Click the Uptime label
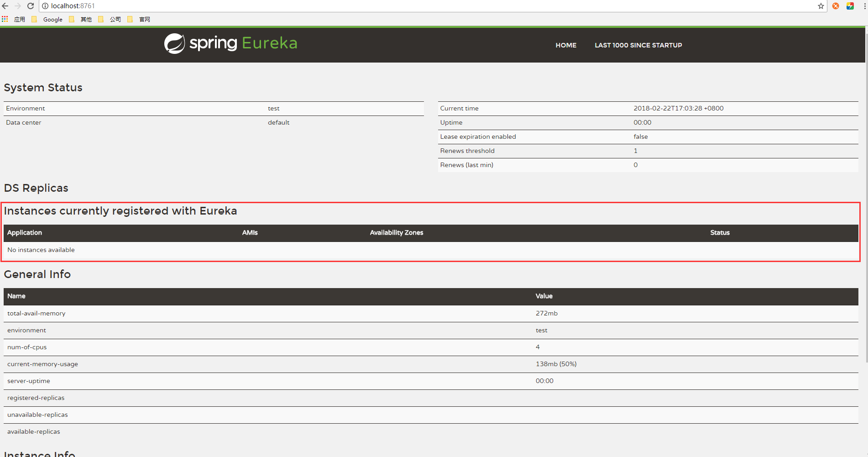The height and width of the screenshot is (457, 868). click(451, 122)
